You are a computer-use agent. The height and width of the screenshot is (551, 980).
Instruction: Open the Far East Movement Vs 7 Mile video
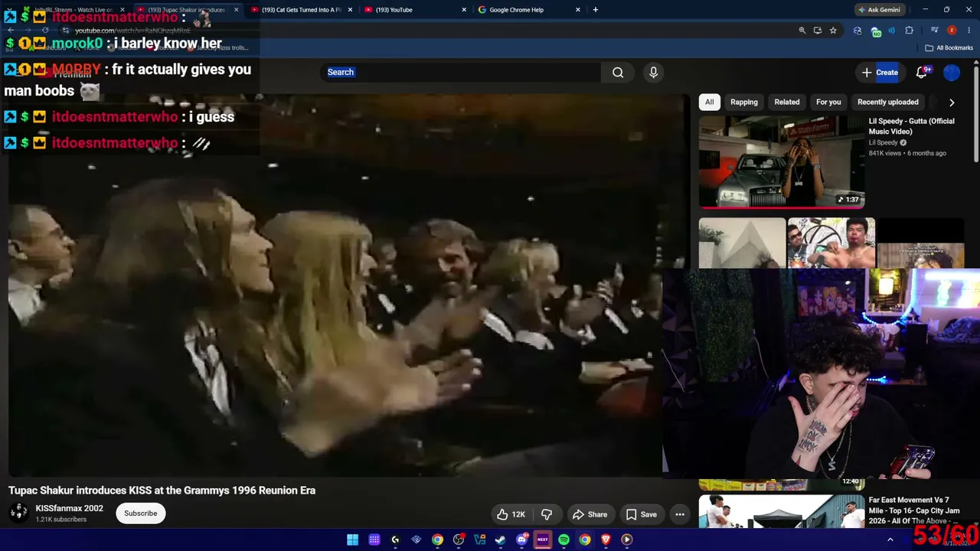[x=913, y=510]
